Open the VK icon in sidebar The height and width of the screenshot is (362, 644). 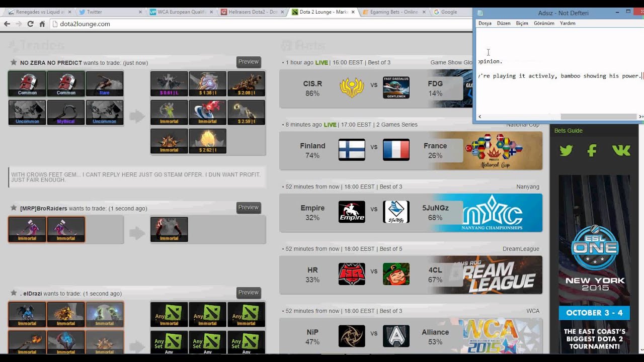(621, 150)
